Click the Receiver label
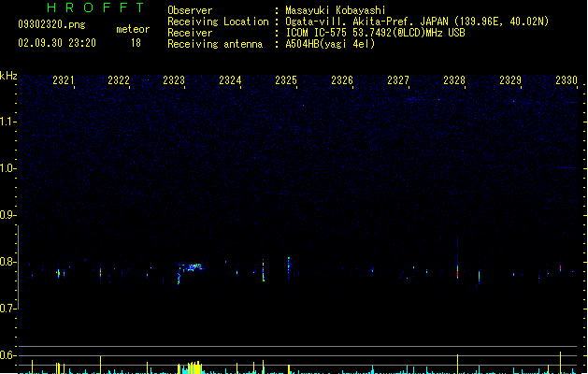The image size is (588, 374). pos(190,33)
